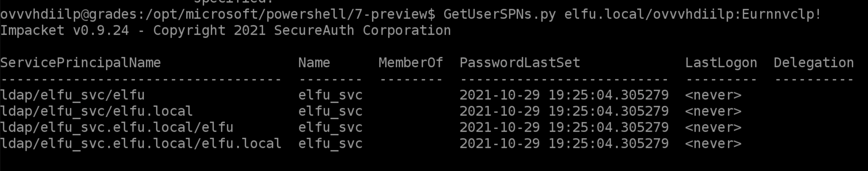Click the Name column header
Screen dimensions: 868x171
tap(314, 63)
